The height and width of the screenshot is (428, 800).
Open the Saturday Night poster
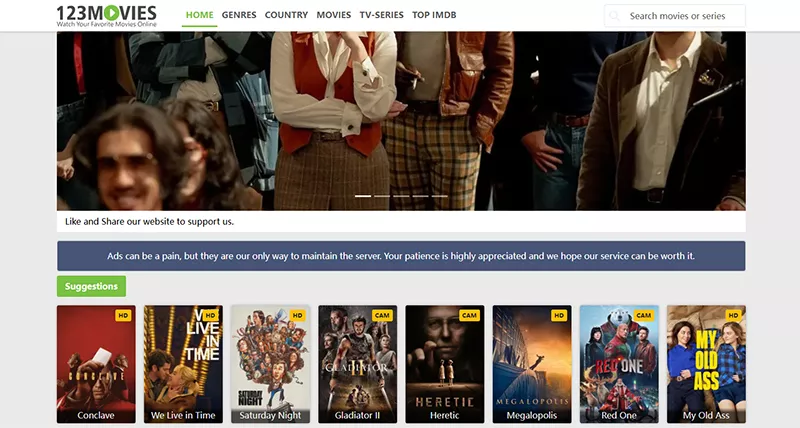click(x=270, y=364)
